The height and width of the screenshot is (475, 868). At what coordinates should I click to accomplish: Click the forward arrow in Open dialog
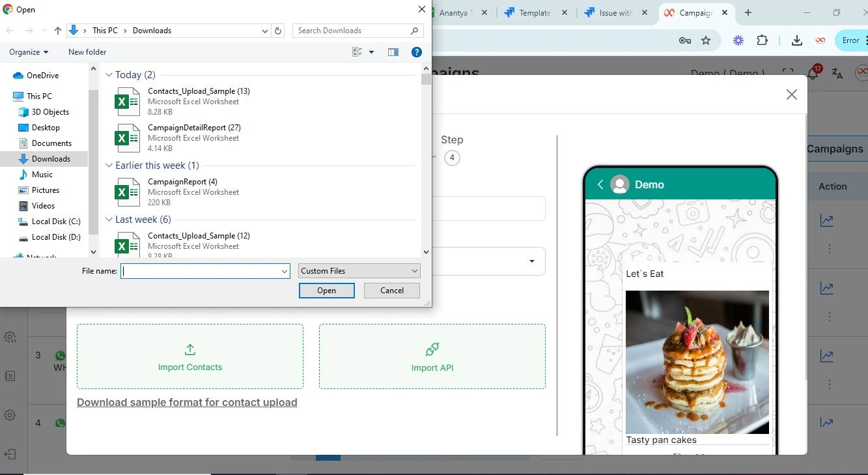coord(29,31)
